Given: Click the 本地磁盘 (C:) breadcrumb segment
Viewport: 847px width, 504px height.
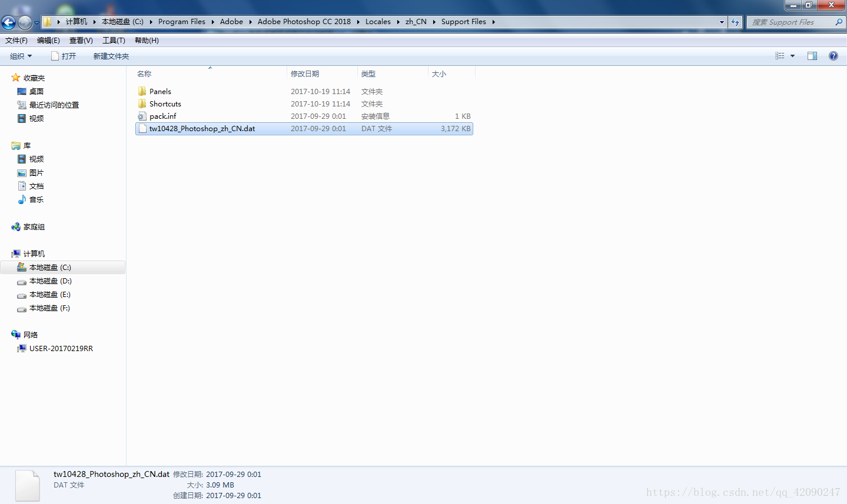Looking at the screenshot, I should click(122, 22).
